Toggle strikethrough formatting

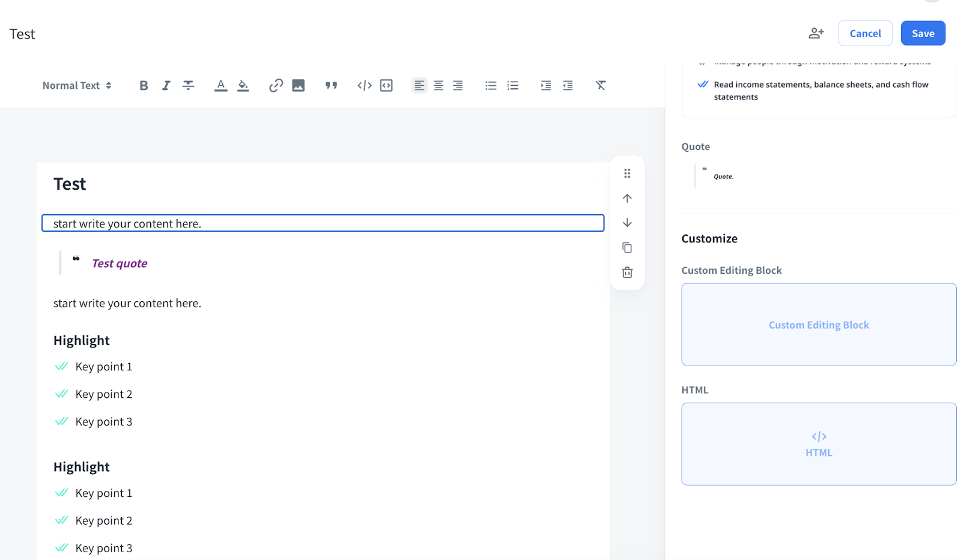[x=188, y=85]
